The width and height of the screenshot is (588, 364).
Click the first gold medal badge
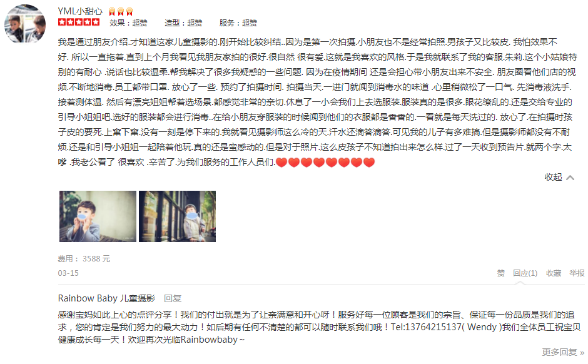(x=112, y=12)
